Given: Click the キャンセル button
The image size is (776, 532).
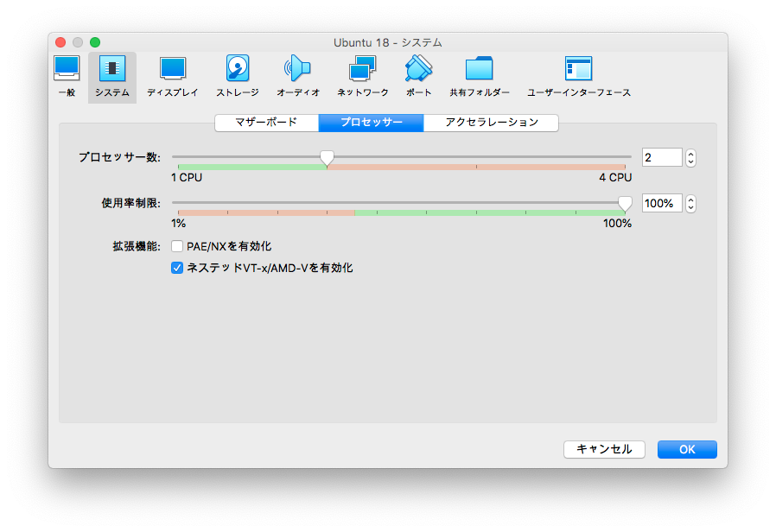Looking at the screenshot, I should (x=604, y=449).
